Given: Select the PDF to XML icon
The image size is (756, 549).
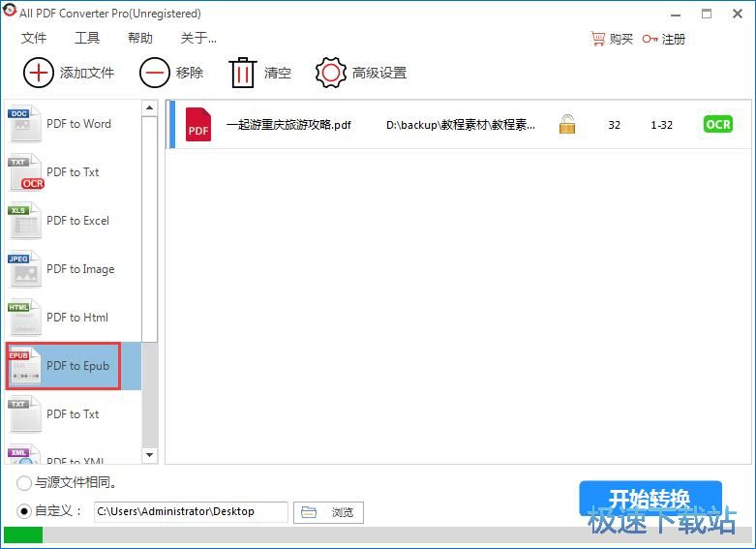Looking at the screenshot, I should tap(24, 454).
